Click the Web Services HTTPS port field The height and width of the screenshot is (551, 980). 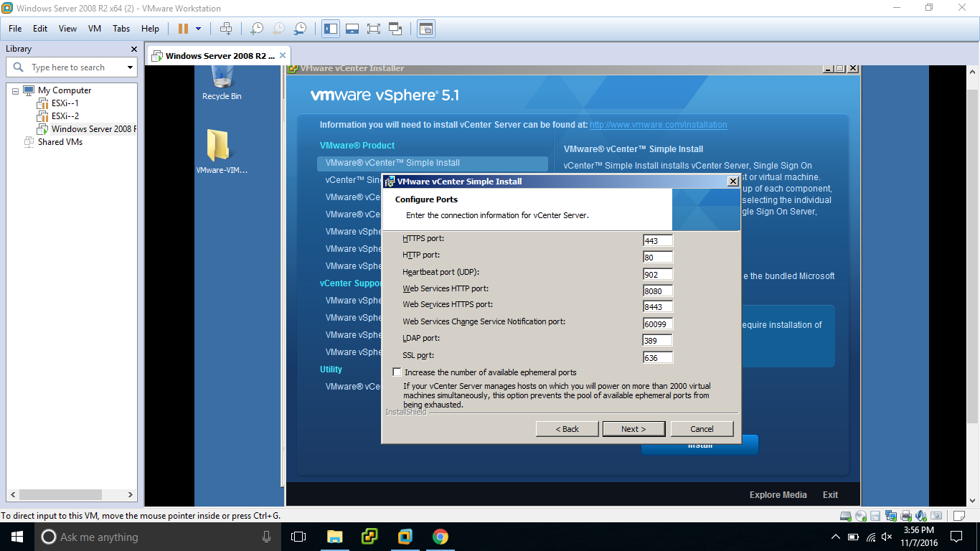658,307
